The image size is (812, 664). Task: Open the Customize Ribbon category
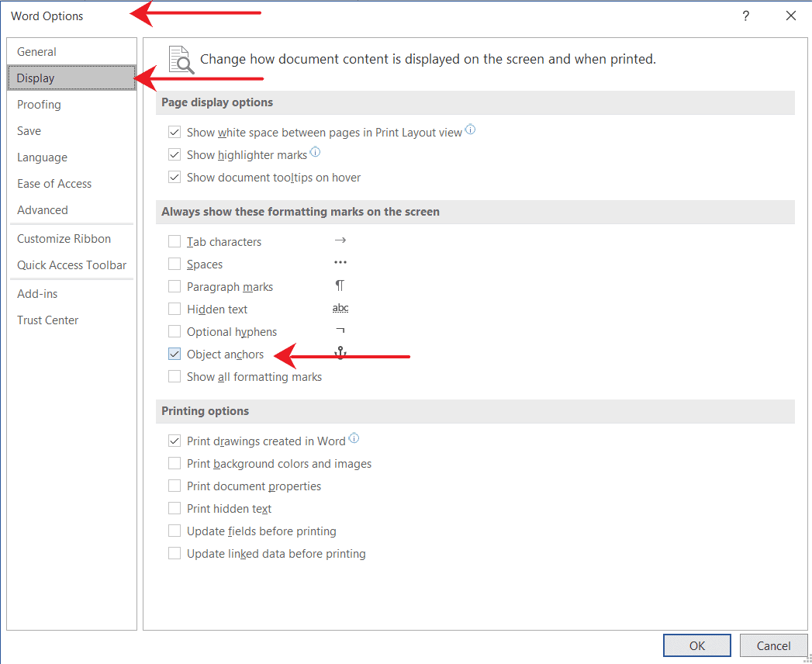point(71,239)
